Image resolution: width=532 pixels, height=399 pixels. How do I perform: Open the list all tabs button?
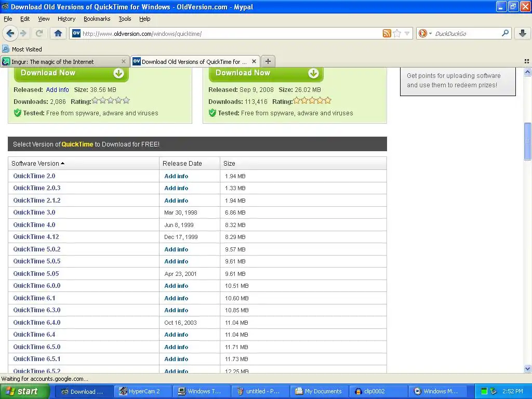point(527,61)
